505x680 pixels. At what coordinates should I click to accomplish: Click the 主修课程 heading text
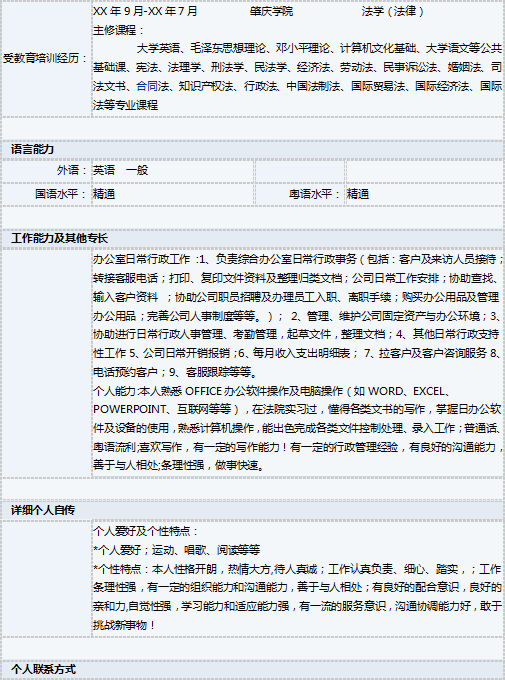point(118,30)
